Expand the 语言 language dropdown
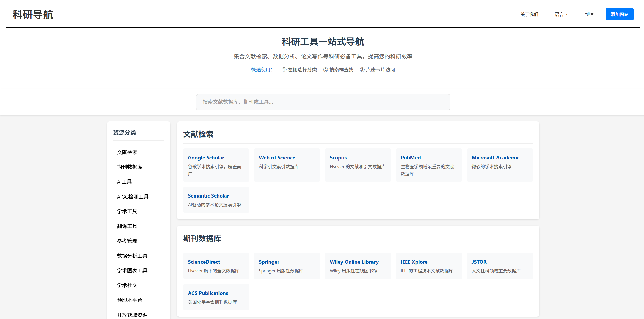 [561, 14]
